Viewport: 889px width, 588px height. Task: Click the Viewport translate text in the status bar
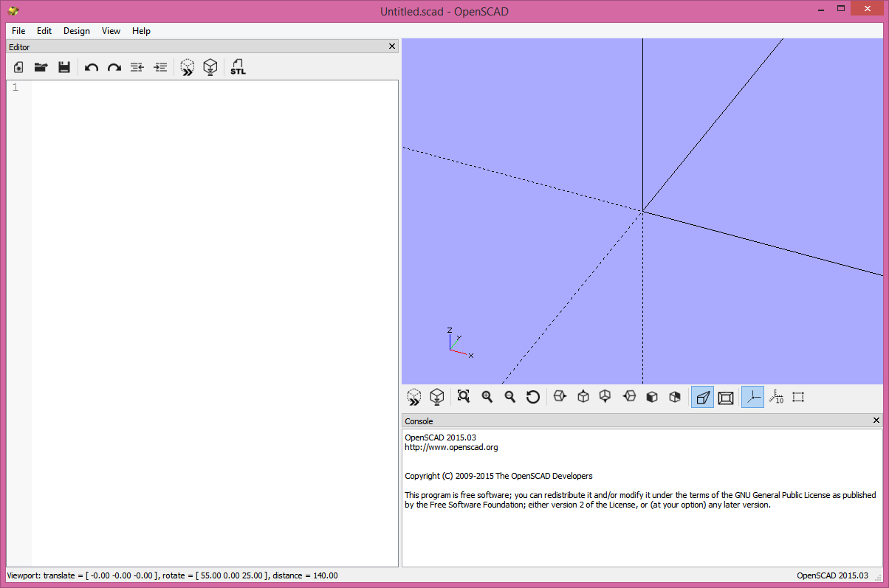[x=172, y=575]
